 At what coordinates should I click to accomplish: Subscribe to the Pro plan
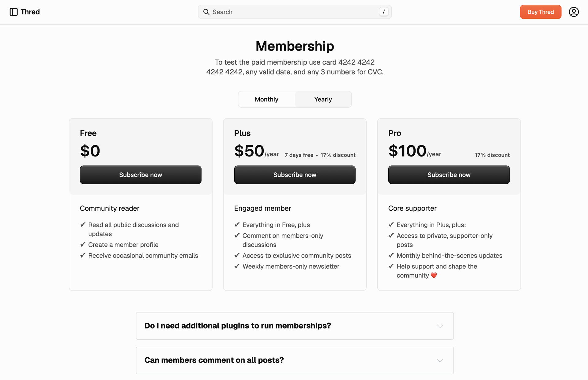pos(449,175)
